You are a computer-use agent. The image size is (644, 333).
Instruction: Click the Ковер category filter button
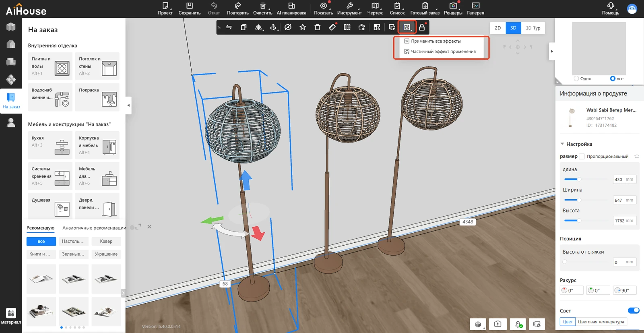tap(106, 241)
